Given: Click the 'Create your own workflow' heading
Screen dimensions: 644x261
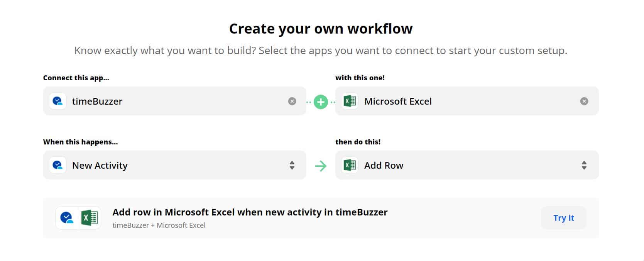Looking at the screenshot, I should [321, 29].
